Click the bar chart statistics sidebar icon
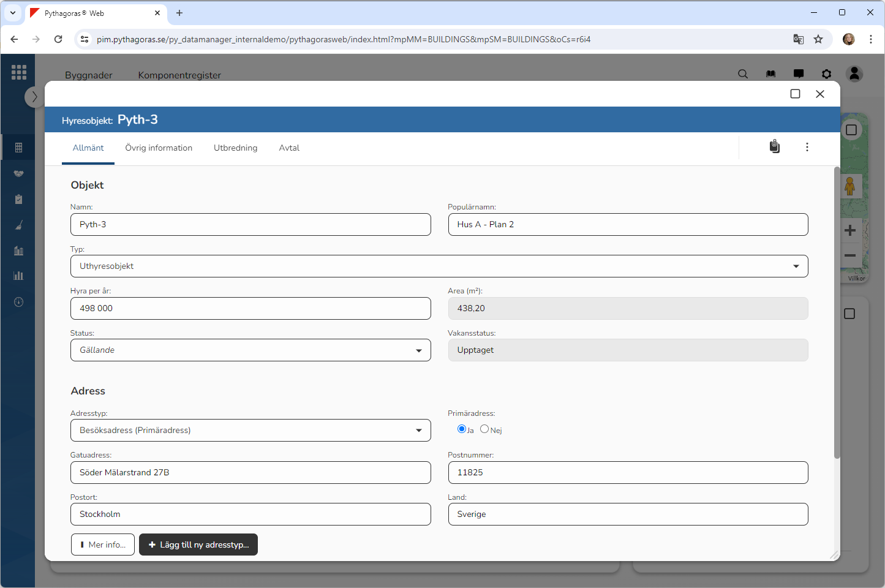Viewport: 885px width, 588px height. point(18,276)
